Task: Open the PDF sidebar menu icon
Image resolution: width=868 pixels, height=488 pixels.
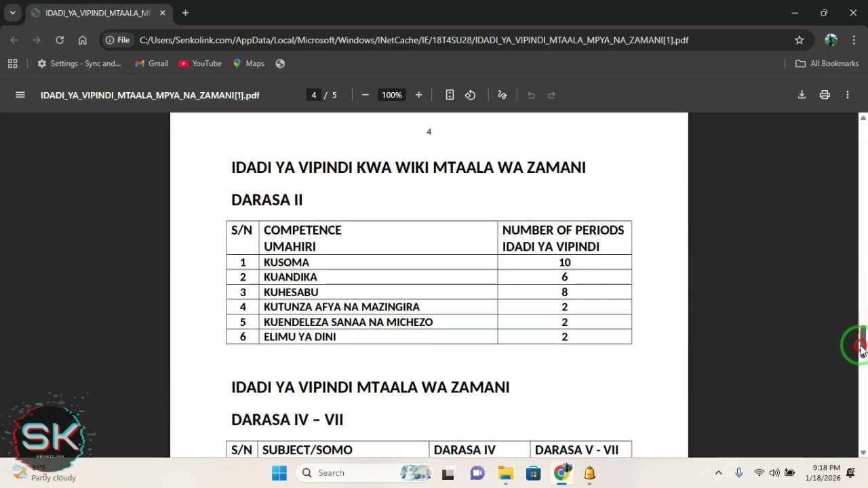Action: [20, 95]
